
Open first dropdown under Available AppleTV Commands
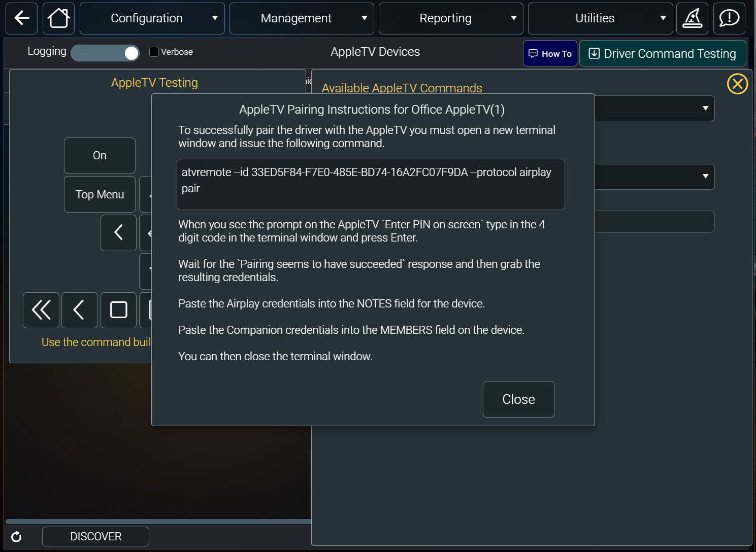654,109
